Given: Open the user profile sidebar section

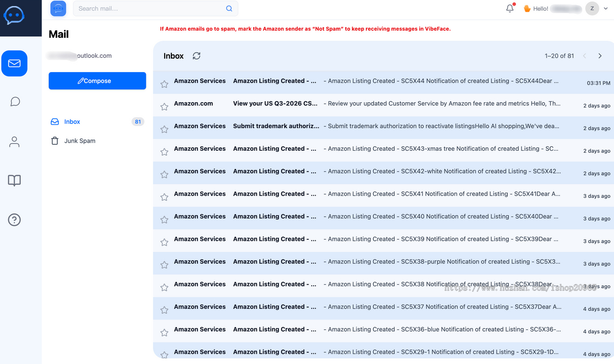Looking at the screenshot, I should (14, 142).
